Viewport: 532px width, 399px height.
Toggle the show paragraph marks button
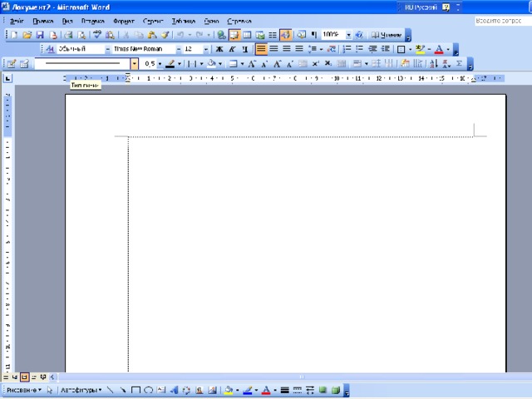pos(314,35)
